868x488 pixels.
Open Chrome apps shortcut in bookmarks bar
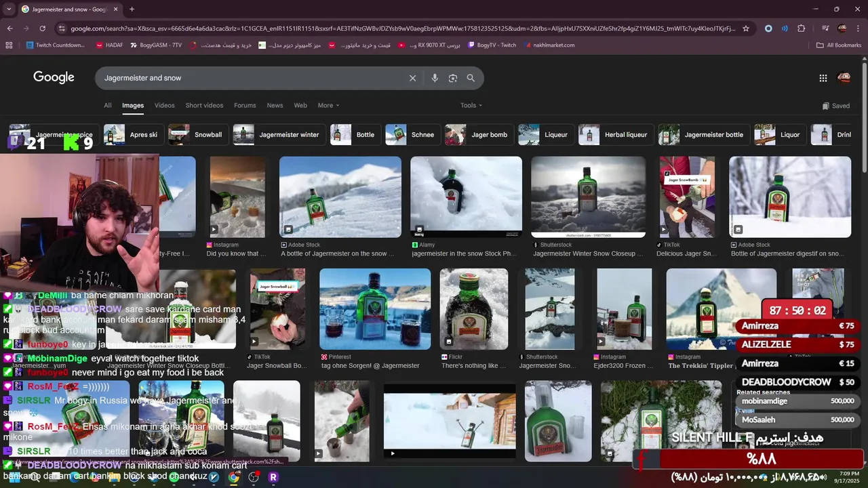pyautogui.click(x=9, y=45)
